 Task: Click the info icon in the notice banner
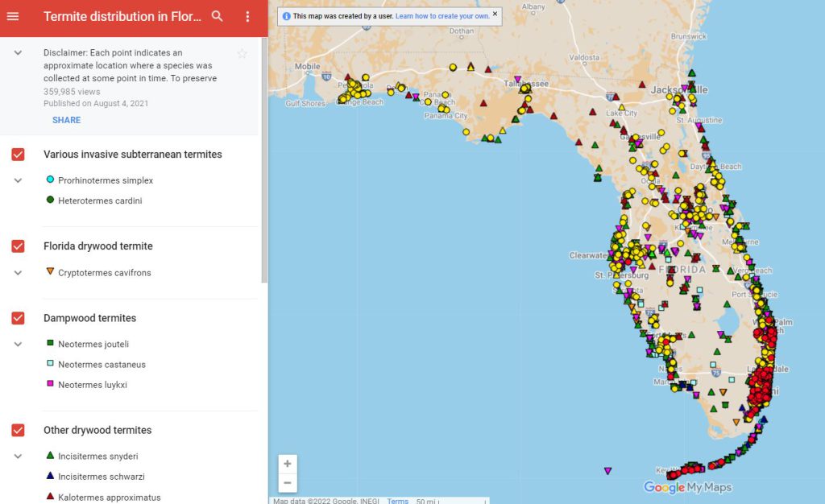(286, 16)
